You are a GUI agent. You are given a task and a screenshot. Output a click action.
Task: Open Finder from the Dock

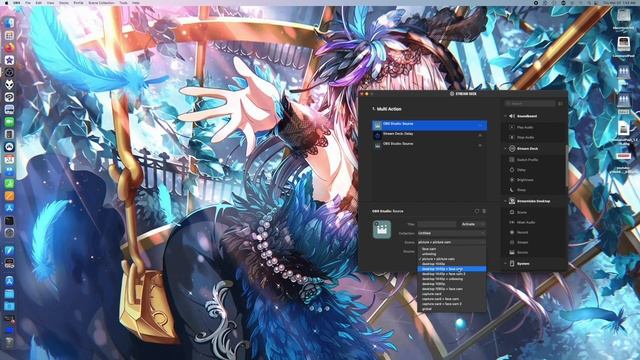9,23
